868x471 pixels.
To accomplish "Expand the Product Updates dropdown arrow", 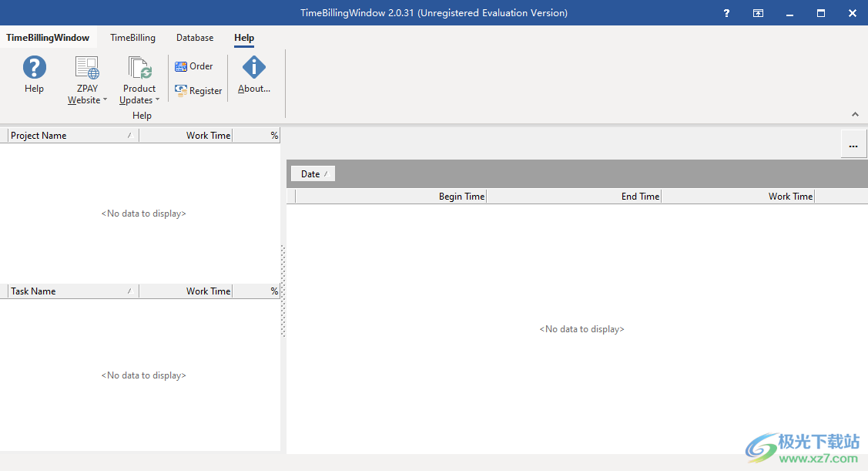I will coord(157,99).
